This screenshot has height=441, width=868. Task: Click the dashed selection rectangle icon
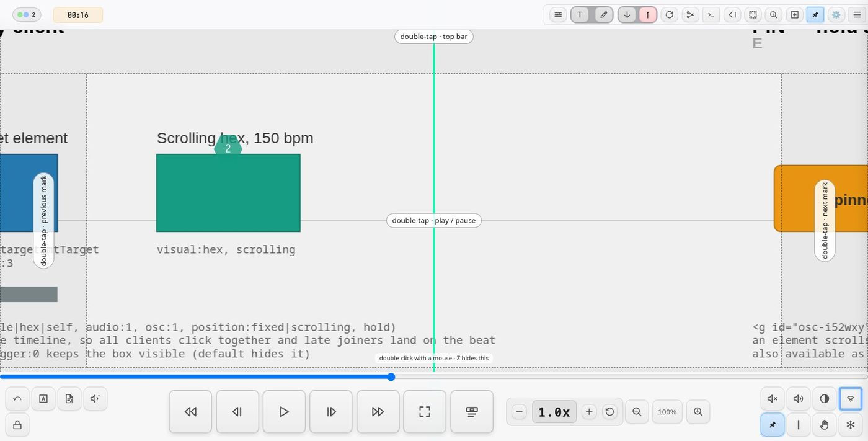[x=753, y=15]
